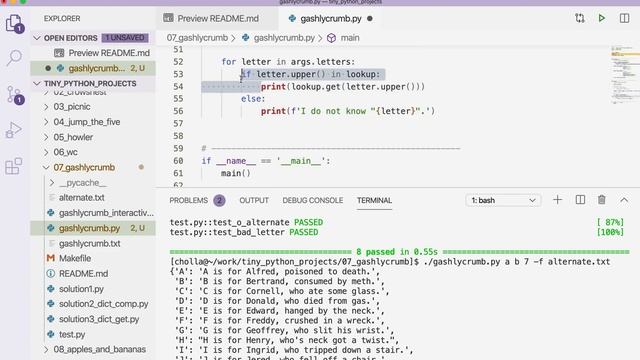Open alternate.txt file

pyautogui.click(x=93, y=198)
